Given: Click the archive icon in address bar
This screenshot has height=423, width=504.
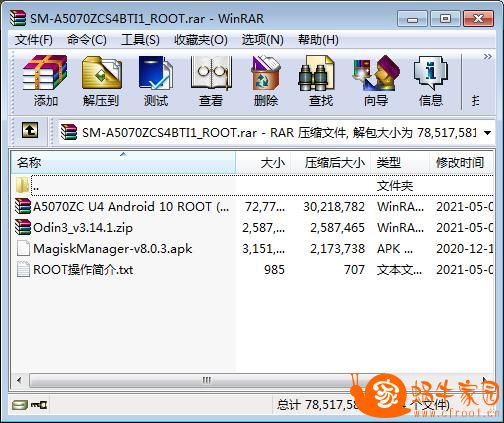Looking at the screenshot, I should pyautogui.click(x=69, y=132).
